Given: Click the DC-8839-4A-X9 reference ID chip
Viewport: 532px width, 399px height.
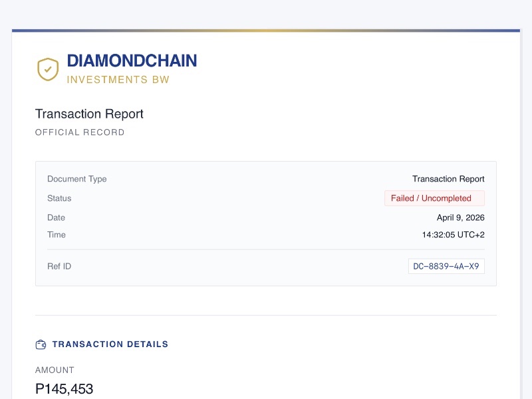Looking at the screenshot, I should click(446, 266).
